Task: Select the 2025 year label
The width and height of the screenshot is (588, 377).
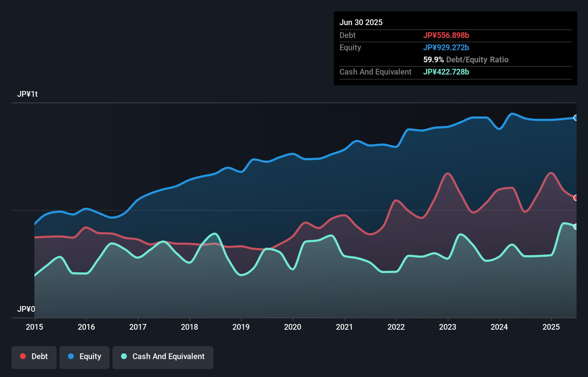Action: click(551, 327)
